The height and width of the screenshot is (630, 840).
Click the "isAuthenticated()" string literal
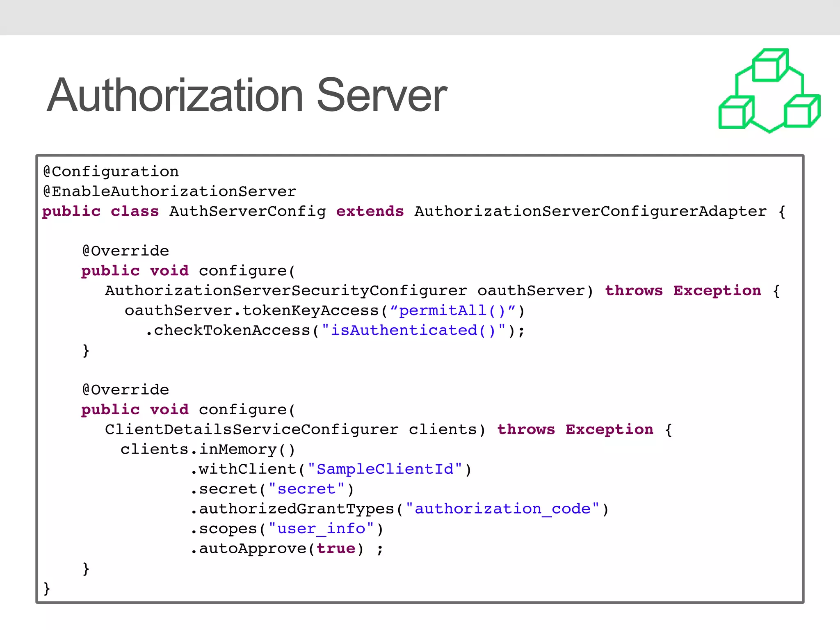pos(414,331)
